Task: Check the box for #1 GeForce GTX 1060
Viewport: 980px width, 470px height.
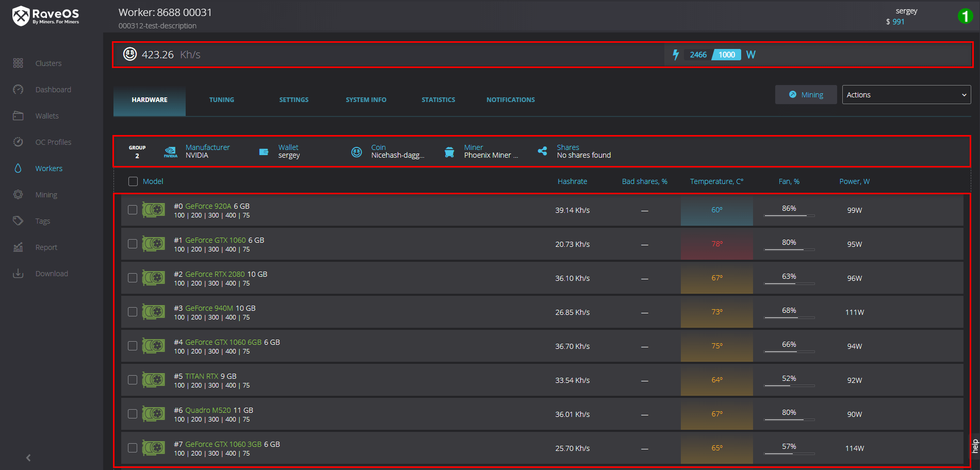Action: pos(133,244)
